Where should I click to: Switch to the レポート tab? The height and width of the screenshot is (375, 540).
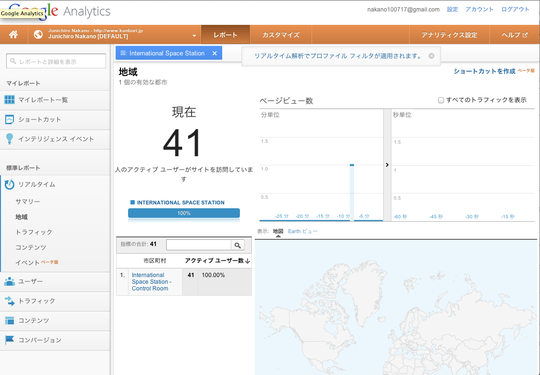pos(225,35)
